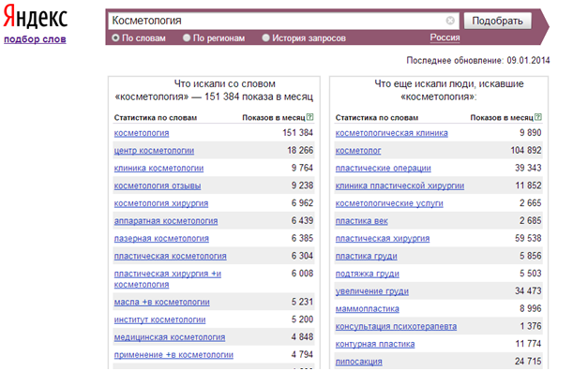The image size is (588, 371).
Task: Select the 'По регионам' radio button
Action: pos(187,37)
